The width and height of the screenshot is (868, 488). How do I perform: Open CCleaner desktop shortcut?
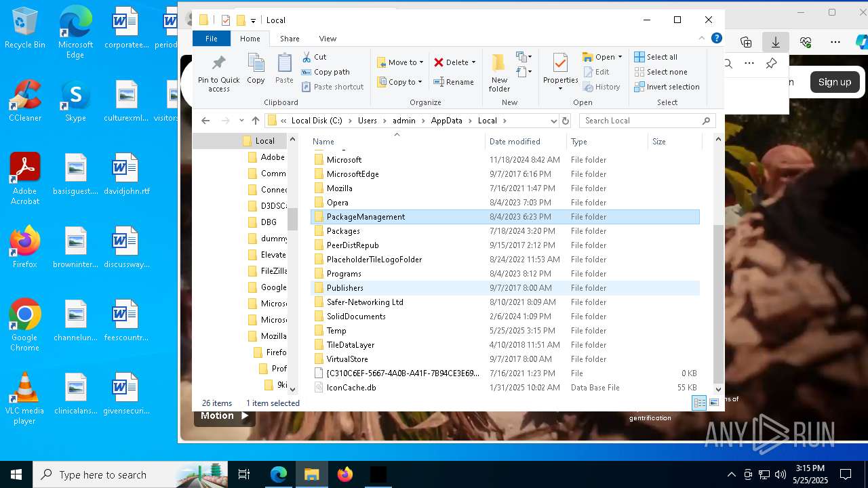click(x=25, y=101)
